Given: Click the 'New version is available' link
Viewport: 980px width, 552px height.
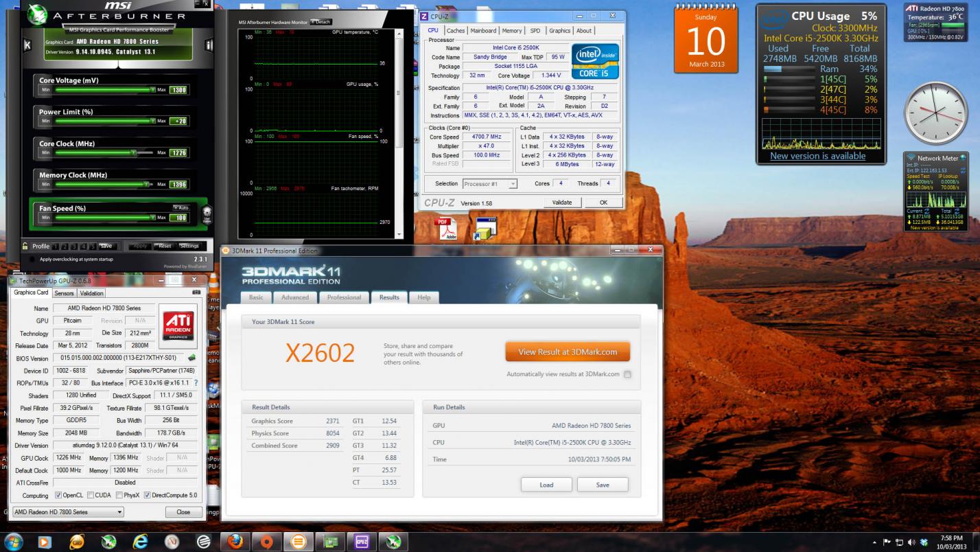Looking at the screenshot, I should pos(817,156).
